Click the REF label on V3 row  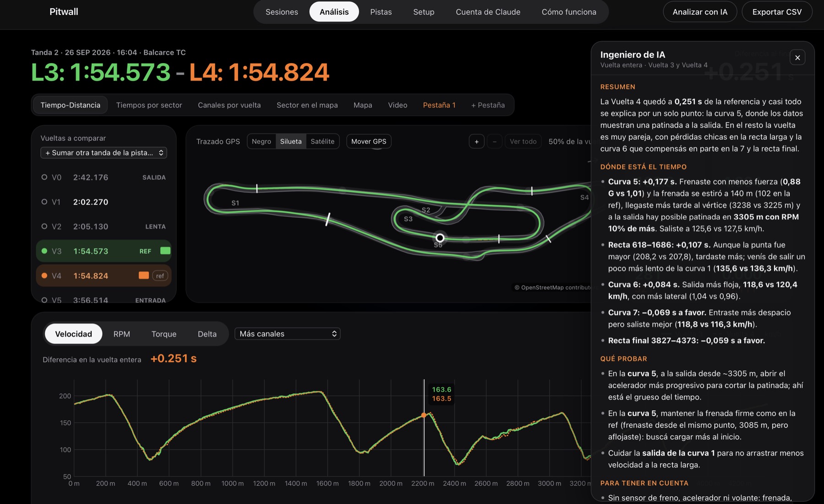pyautogui.click(x=145, y=251)
